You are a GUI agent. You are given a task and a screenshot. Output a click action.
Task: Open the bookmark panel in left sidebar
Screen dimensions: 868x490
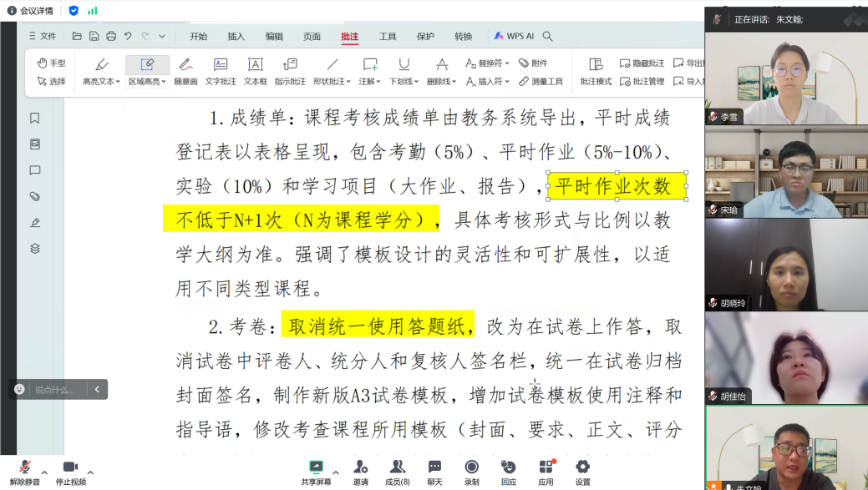35,119
